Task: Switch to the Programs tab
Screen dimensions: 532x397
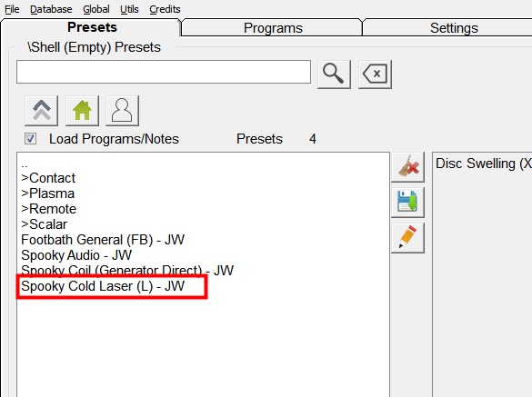Action: 273,28
